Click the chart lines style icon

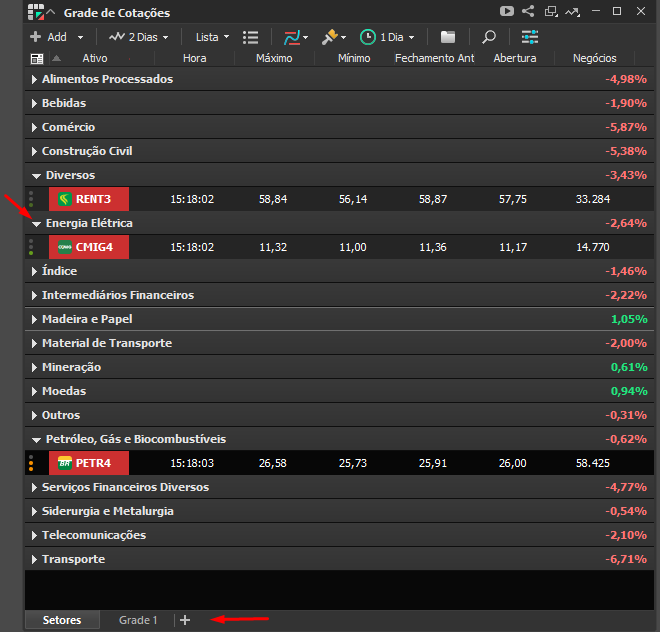point(295,37)
